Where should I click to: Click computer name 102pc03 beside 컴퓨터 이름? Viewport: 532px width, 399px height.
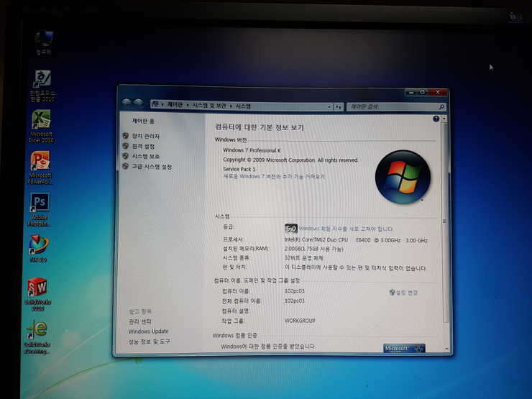point(295,291)
